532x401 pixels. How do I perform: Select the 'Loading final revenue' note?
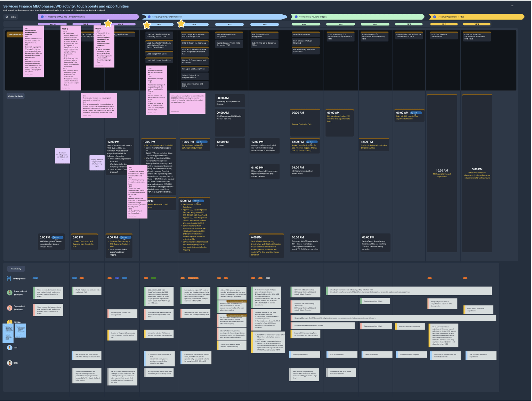tap(305, 355)
